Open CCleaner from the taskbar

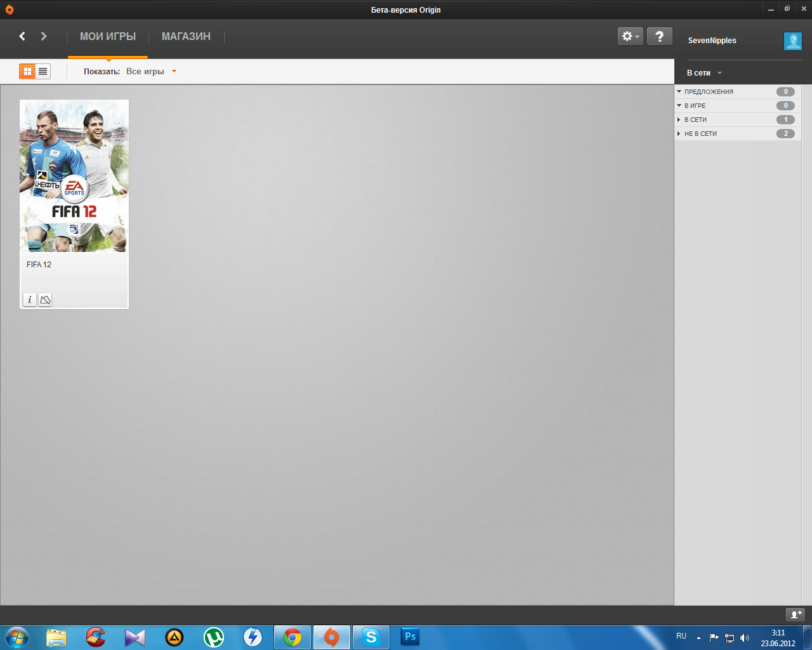pos(96,637)
